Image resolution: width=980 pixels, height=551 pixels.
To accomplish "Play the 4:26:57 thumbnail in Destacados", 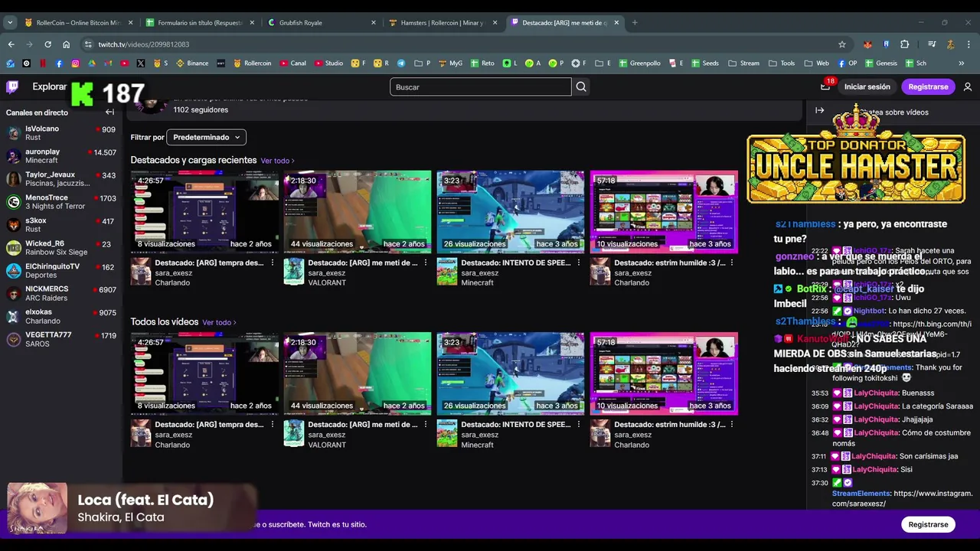I will click(x=204, y=211).
